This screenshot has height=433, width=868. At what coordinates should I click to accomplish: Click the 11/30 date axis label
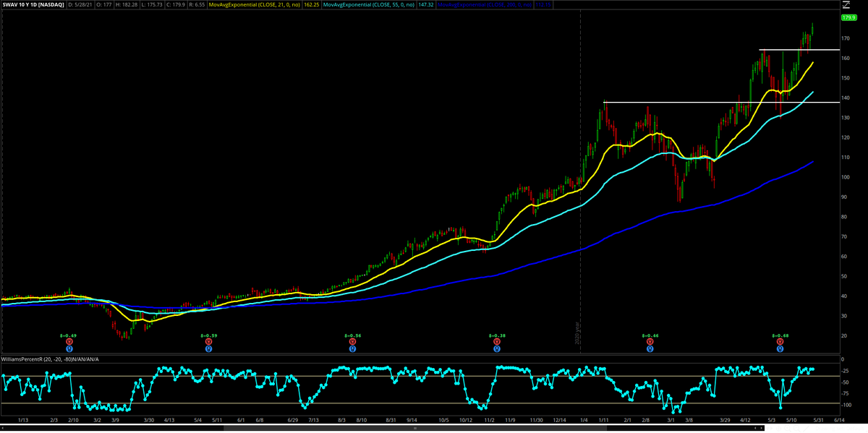(x=536, y=419)
